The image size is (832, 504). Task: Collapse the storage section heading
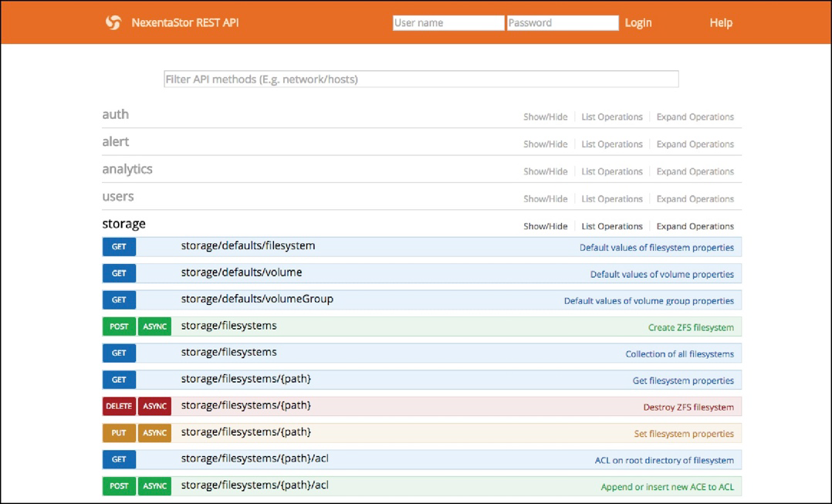pos(123,223)
